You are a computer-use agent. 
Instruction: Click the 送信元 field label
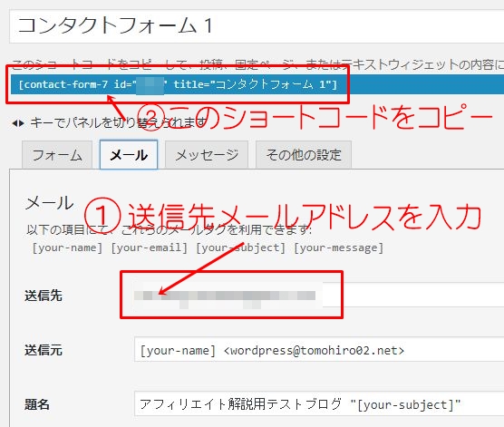point(44,350)
